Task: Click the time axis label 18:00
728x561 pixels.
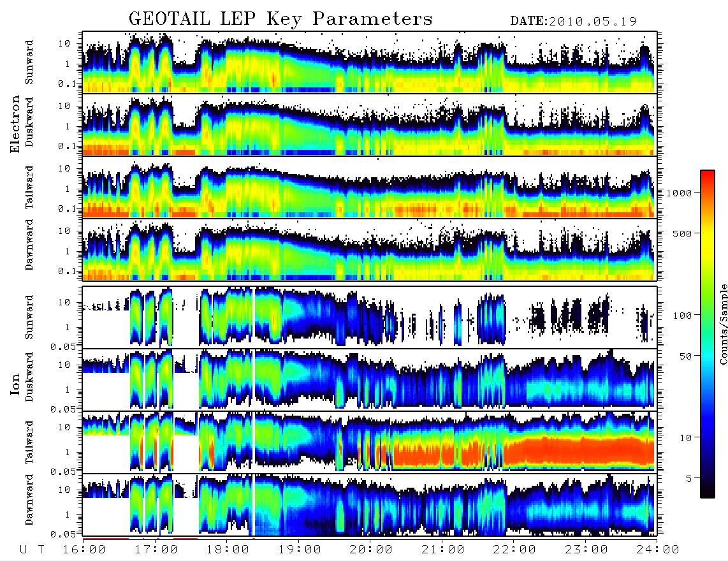Action: (x=228, y=550)
